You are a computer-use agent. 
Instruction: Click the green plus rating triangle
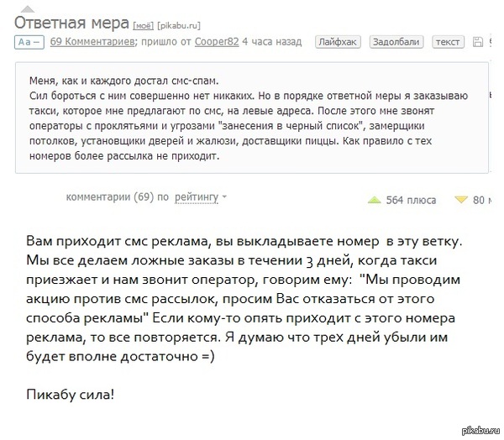point(375,200)
